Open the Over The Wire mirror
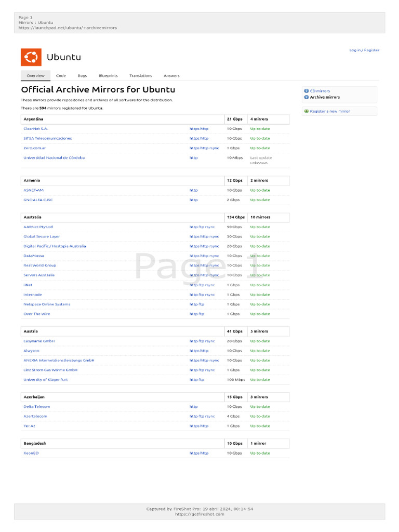This screenshot has width=399, height=532. point(37,314)
